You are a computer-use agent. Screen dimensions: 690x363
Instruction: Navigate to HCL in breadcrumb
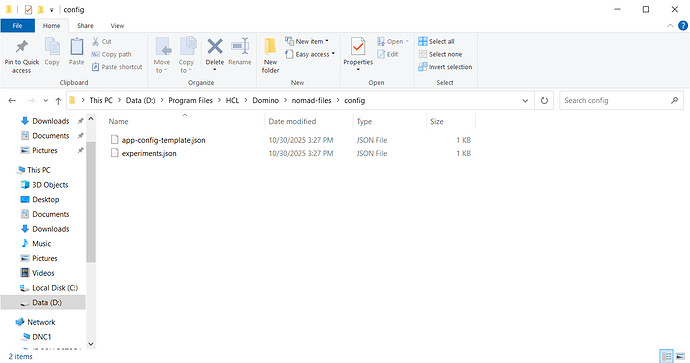pos(232,100)
